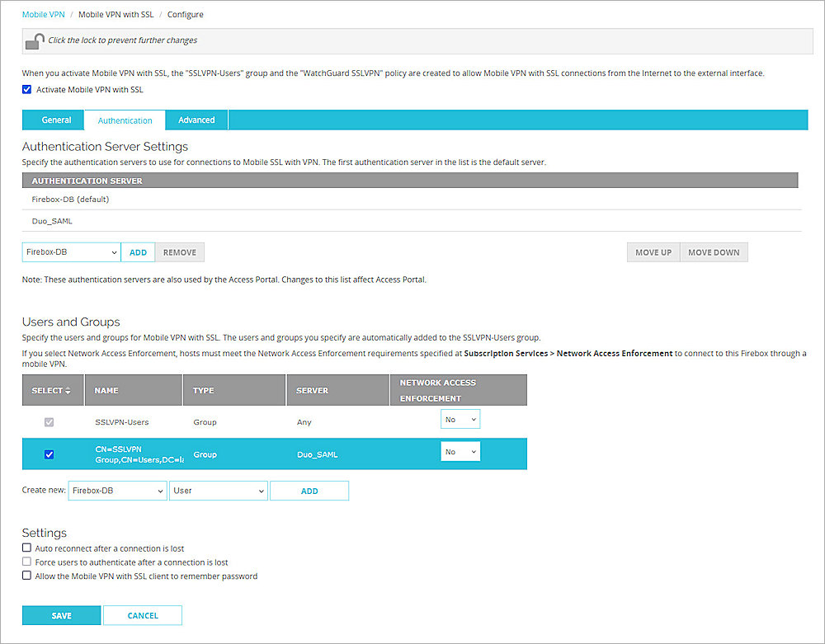Switch to the Advanced tab
Screen dimensions: 825x644
(x=196, y=120)
